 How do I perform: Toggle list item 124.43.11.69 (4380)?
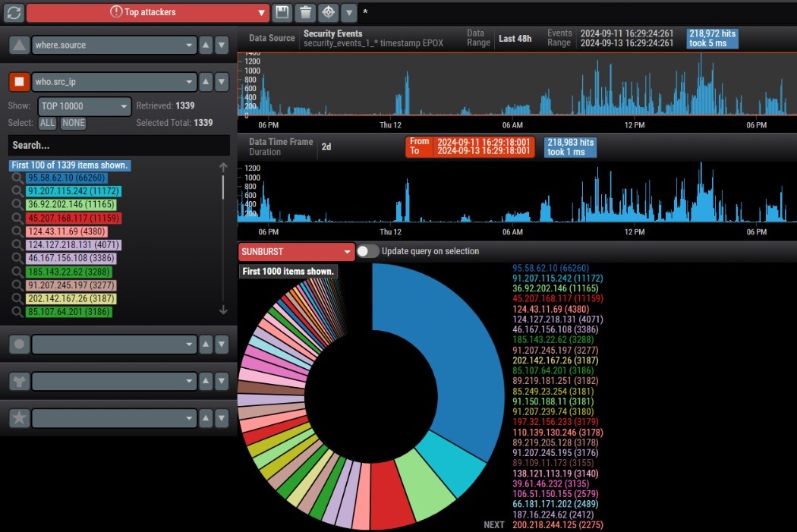click(67, 231)
